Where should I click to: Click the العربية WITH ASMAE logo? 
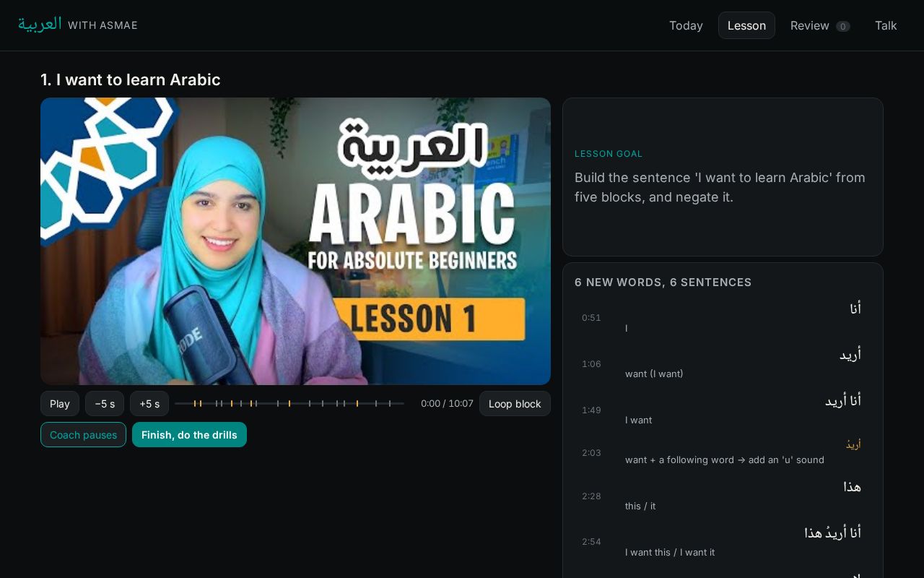point(78,25)
